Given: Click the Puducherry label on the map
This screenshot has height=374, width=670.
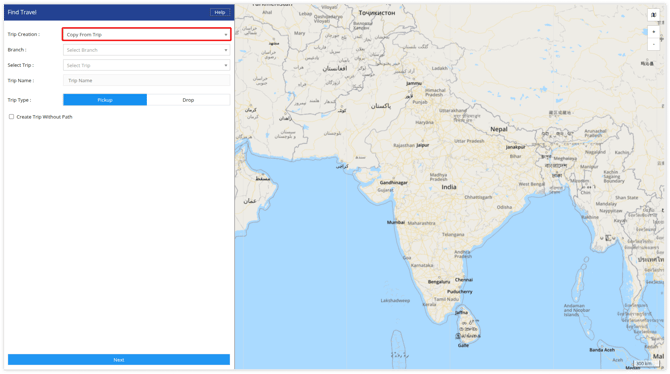Looking at the screenshot, I should [x=460, y=292].
